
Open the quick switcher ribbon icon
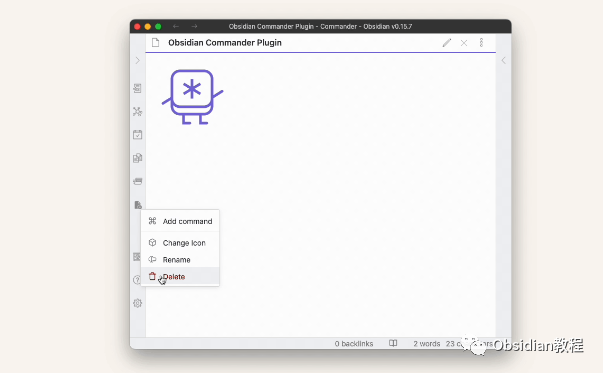[x=137, y=88]
